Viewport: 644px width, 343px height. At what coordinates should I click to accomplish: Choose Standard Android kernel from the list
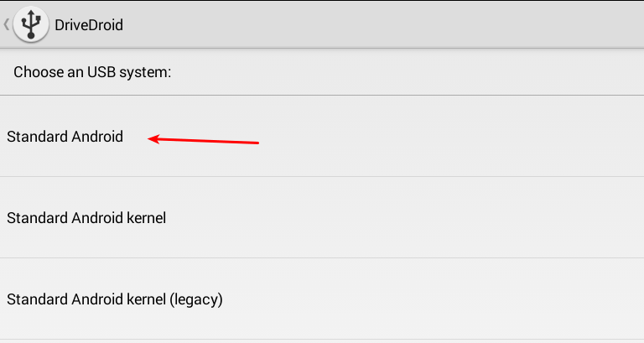86,218
